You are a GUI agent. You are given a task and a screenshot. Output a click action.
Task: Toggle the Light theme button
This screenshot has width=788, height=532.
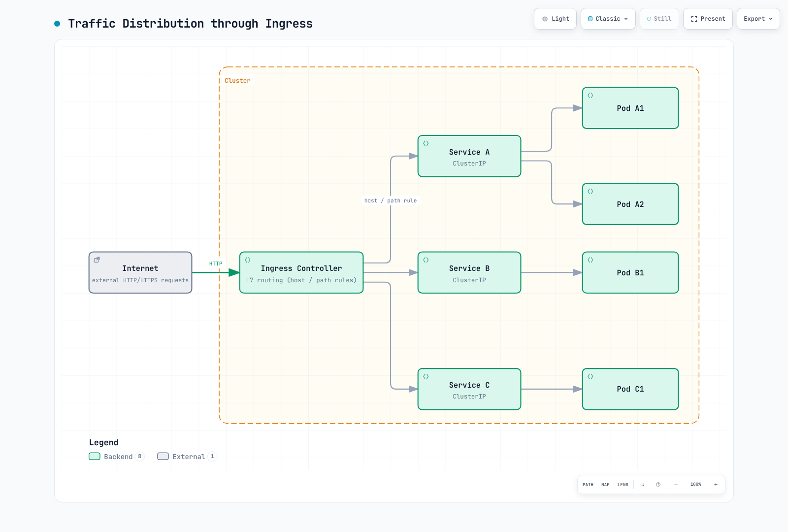click(555, 19)
